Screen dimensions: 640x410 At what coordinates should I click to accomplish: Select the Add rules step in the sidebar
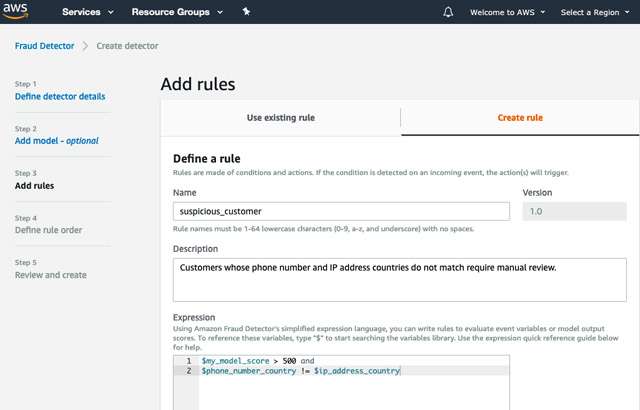(x=35, y=185)
